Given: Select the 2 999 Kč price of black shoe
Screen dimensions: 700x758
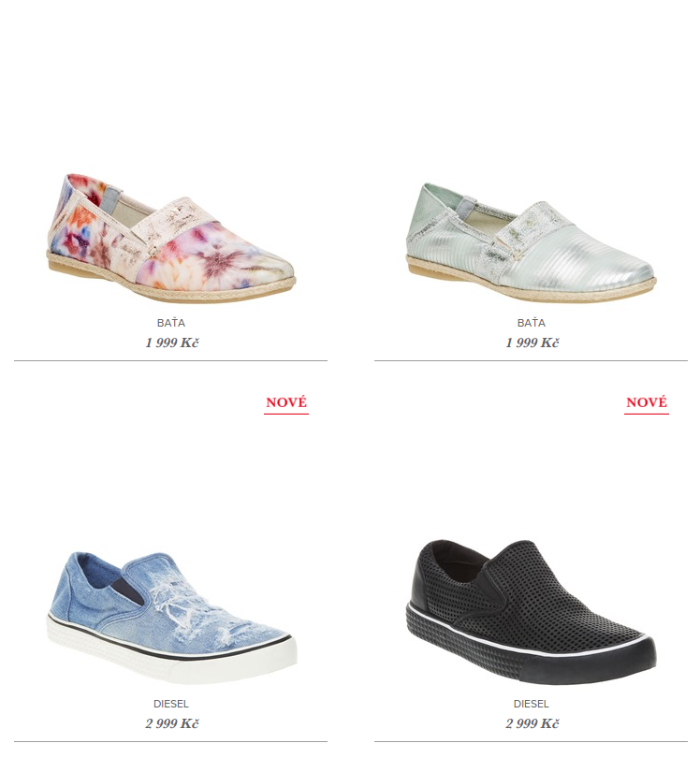Looking at the screenshot, I should pyautogui.click(x=532, y=723).
